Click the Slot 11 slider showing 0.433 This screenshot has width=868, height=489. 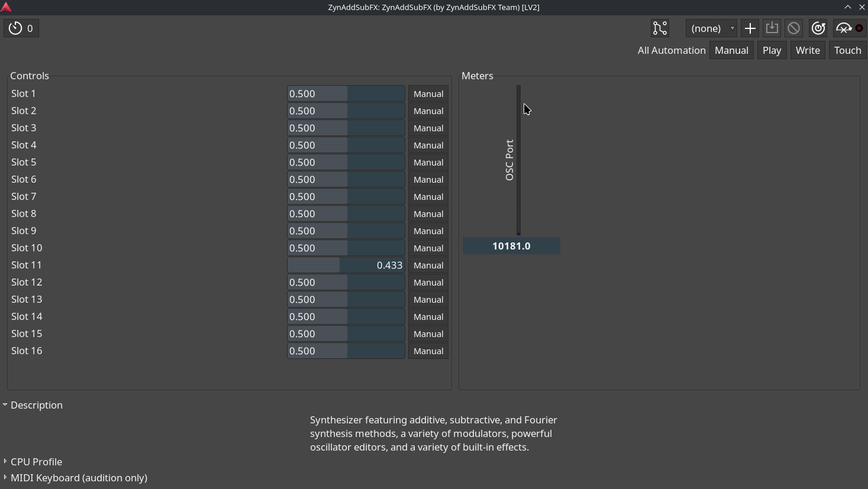coord(346,265)
